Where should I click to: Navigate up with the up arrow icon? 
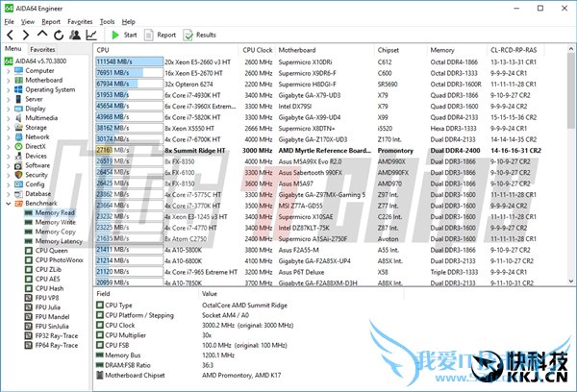(x=42, y=35)
